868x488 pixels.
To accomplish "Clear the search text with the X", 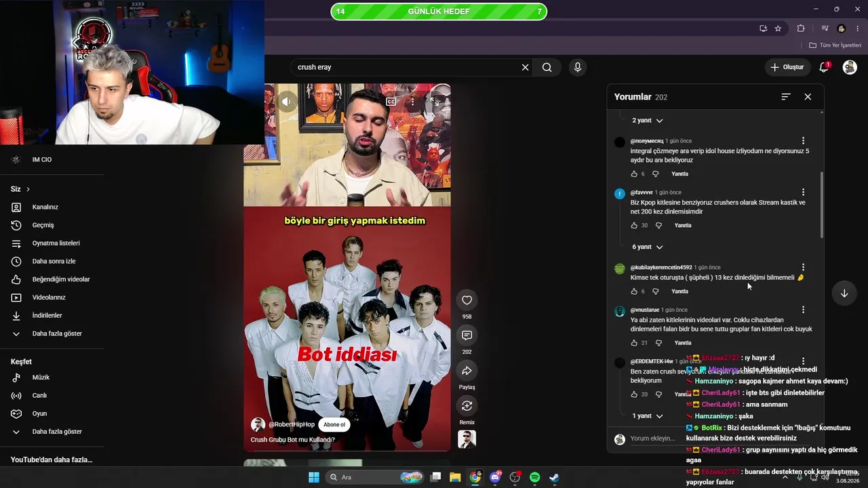I will point(525,67).
